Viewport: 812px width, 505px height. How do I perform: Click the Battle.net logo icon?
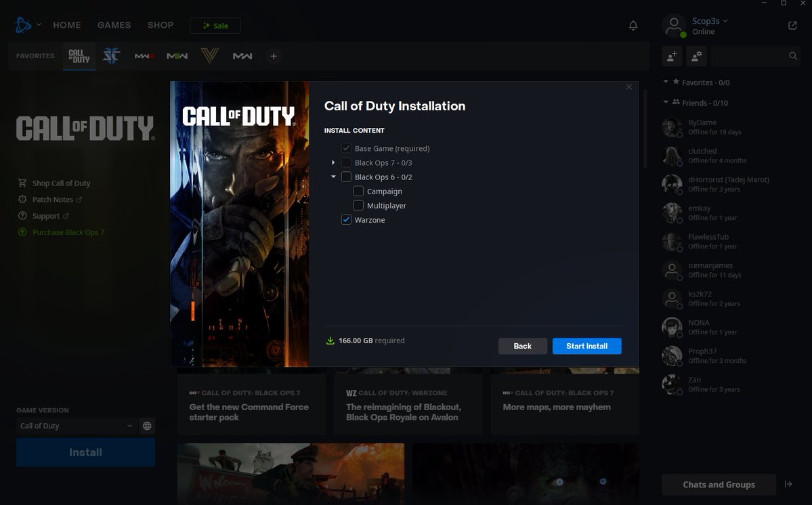23,25
